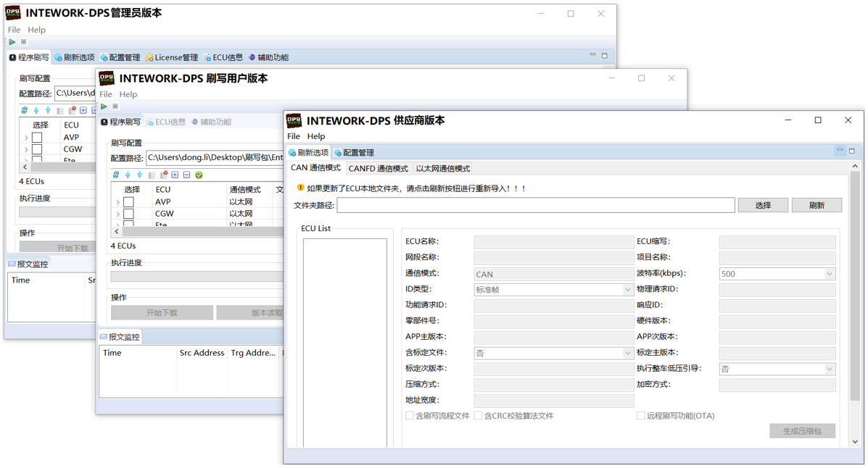Click the plain list icon in the admin window toolbar
This screenshot has height=468, width=868.
tap(59, 111)
